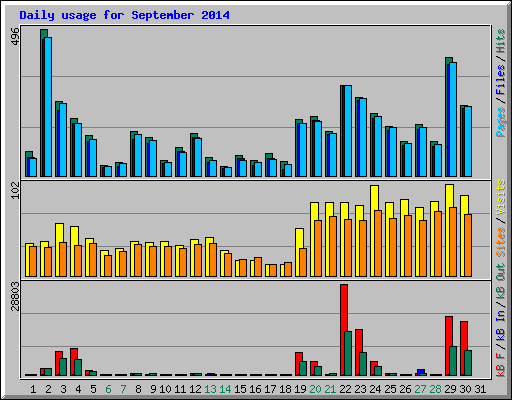The image size is (512, 400).
Task: Click green weekend day 7 label
Action: [123, 389]
